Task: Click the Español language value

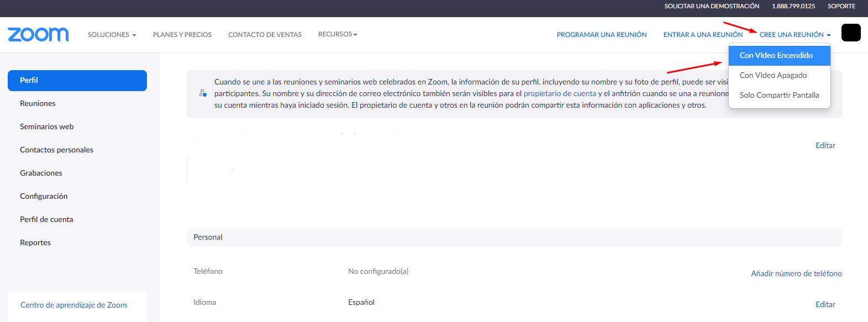Action: [361, 302]
